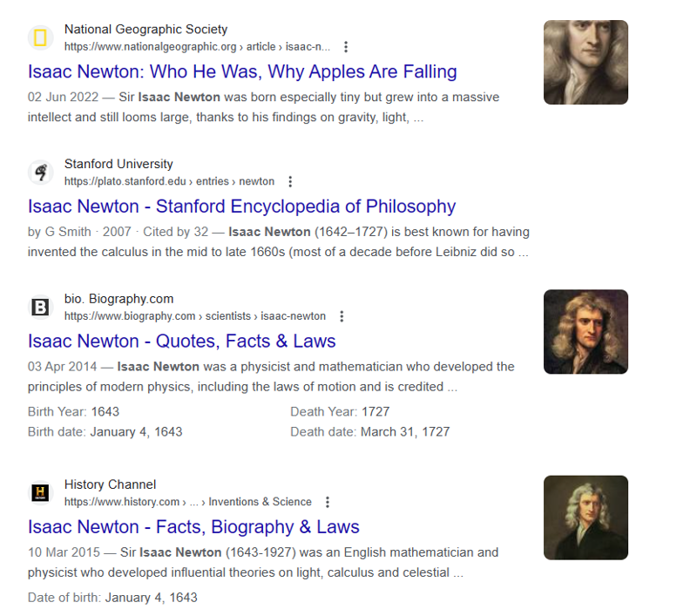Viewport: 697px width, 616px height.
Task: Click the Newton portrait thumbnail for National Geographic
Action: 585,63
